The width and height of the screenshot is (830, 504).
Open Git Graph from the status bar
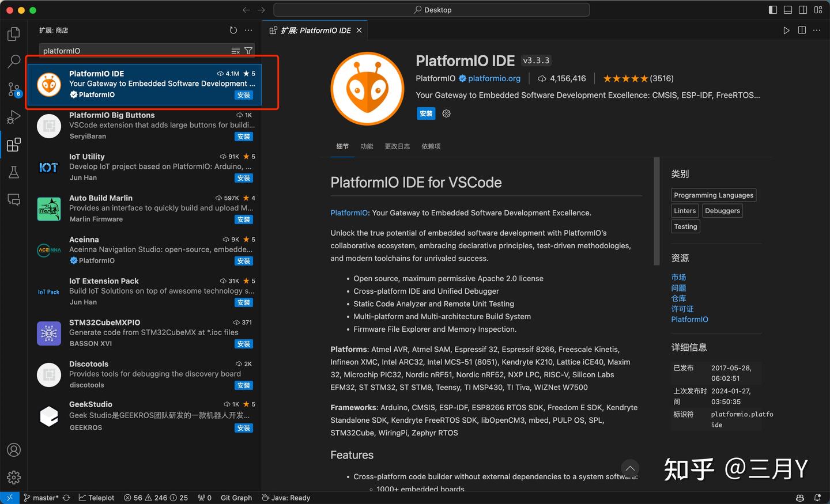[x=236, y=498]
